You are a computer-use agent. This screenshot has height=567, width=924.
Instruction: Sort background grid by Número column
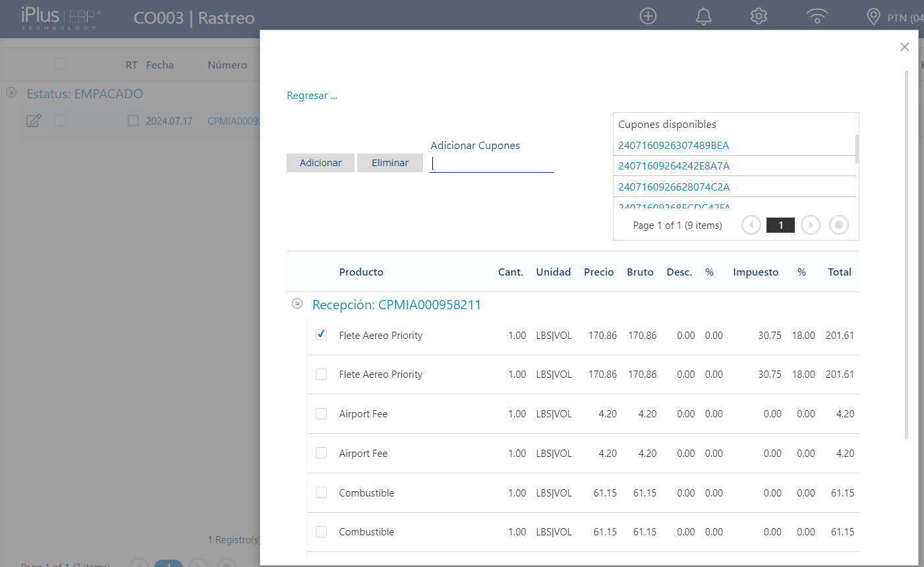tap(227, 65)
